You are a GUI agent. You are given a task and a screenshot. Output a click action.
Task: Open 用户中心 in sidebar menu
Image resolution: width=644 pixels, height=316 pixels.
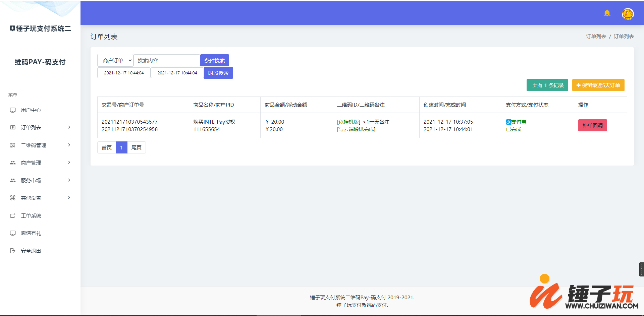(x=31, y=110)
